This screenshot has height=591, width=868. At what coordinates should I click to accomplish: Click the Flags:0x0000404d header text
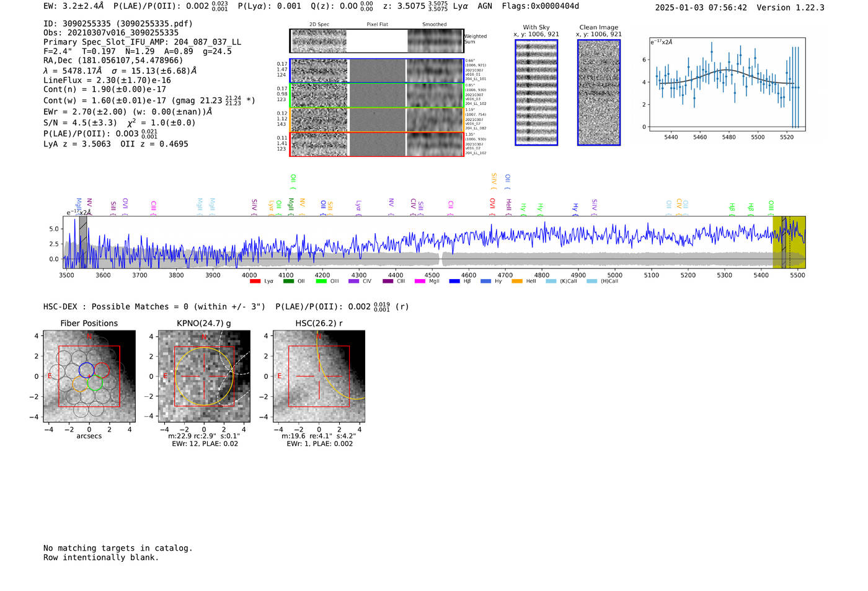tap(540, 6)
